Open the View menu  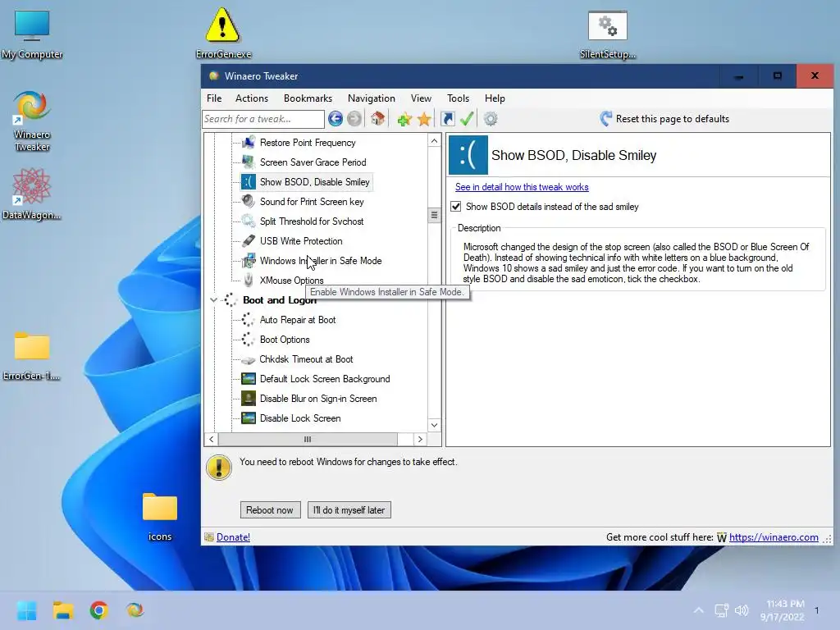[x=421, y=98]
